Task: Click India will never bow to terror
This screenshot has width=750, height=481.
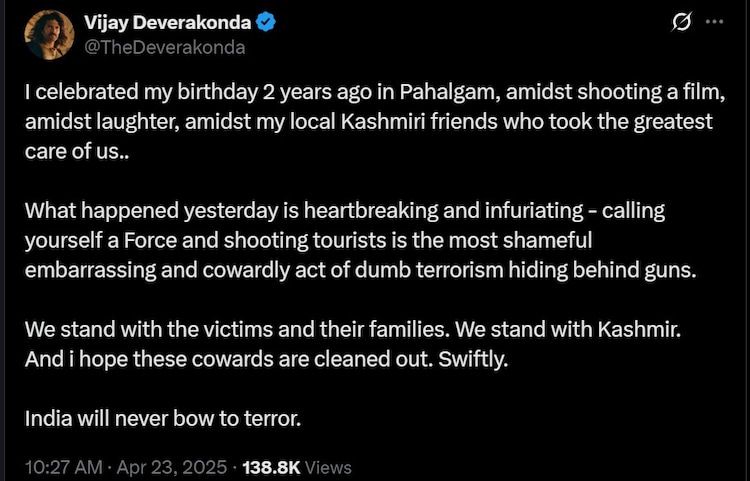Action: [163, 418]
